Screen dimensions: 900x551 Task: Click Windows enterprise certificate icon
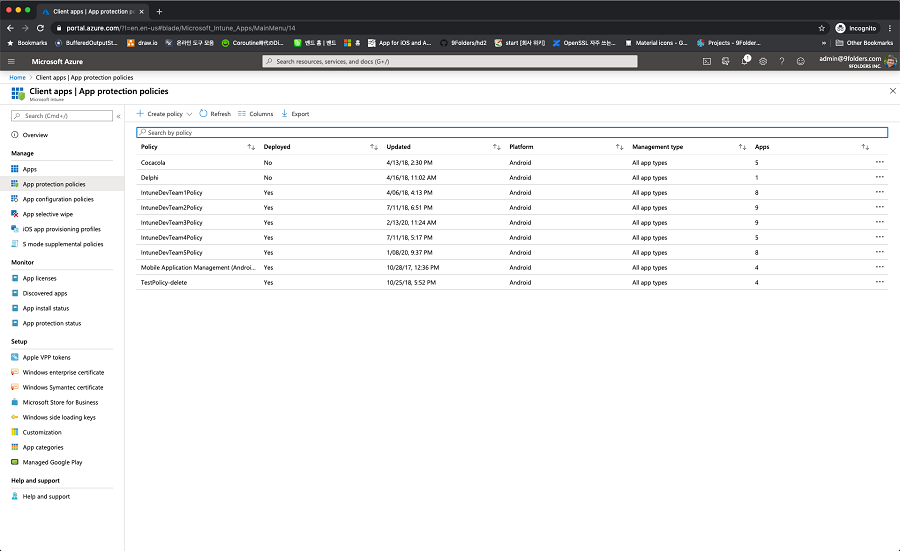(15, 372)
